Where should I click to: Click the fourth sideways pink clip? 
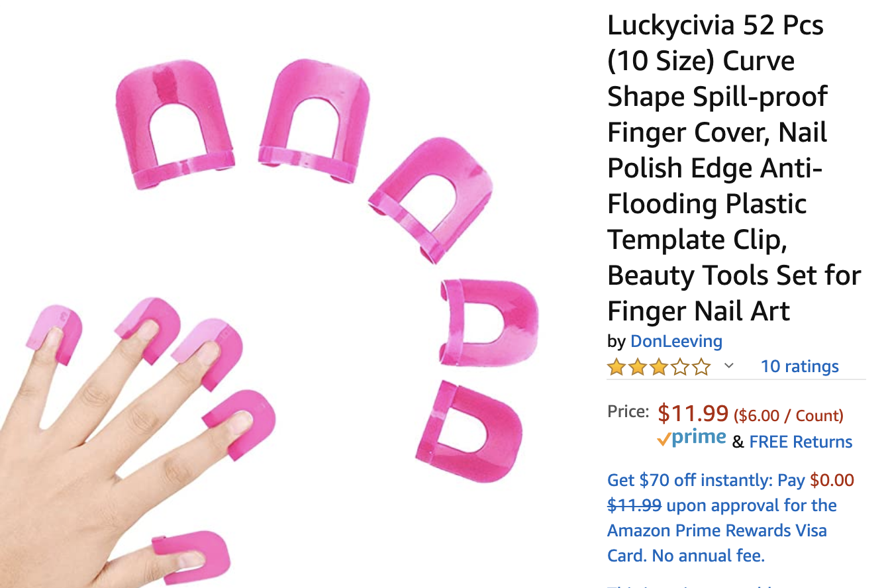pos(489,322)
